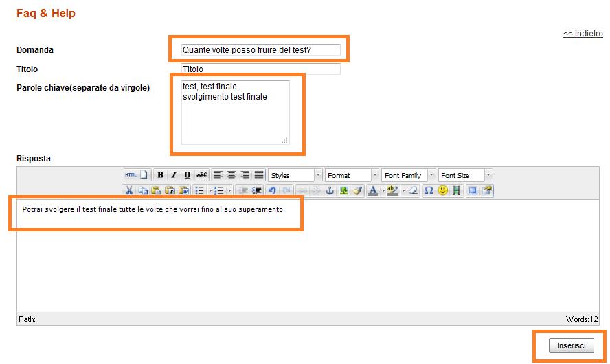Screen dimensions: 610x364
Task: Click into the Titolo input field
Action: point(261,69)
